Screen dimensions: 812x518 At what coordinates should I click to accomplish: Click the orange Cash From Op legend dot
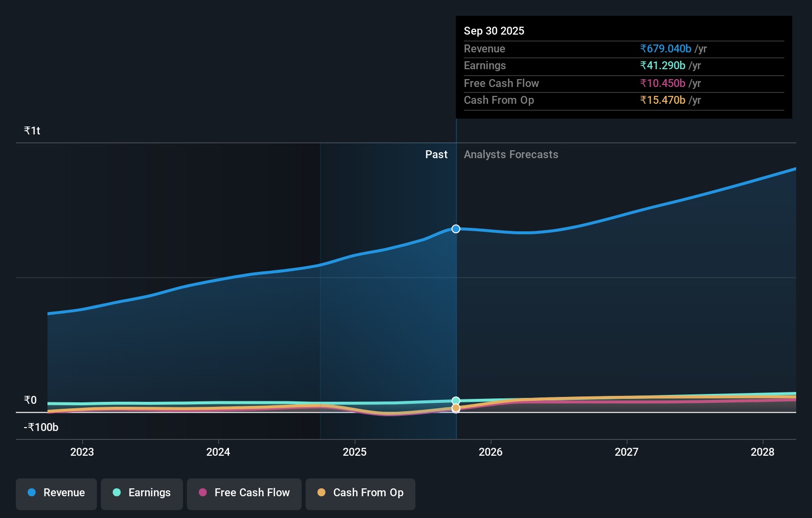(322, 492)
